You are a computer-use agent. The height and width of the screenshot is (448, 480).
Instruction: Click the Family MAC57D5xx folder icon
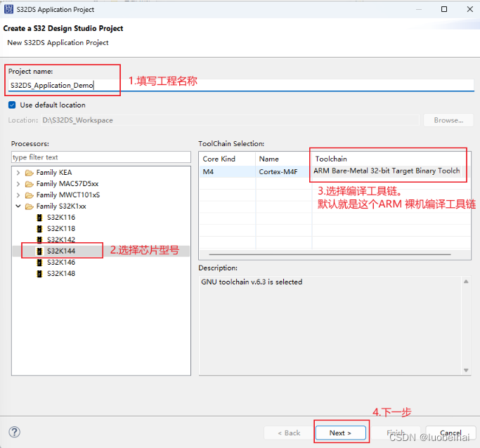click(x=30, y=184)
